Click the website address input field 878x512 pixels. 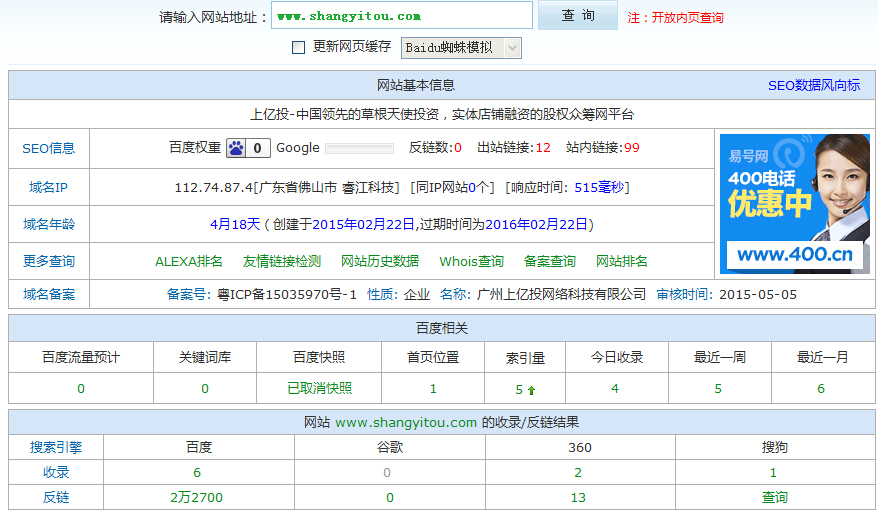coord(402,16)
